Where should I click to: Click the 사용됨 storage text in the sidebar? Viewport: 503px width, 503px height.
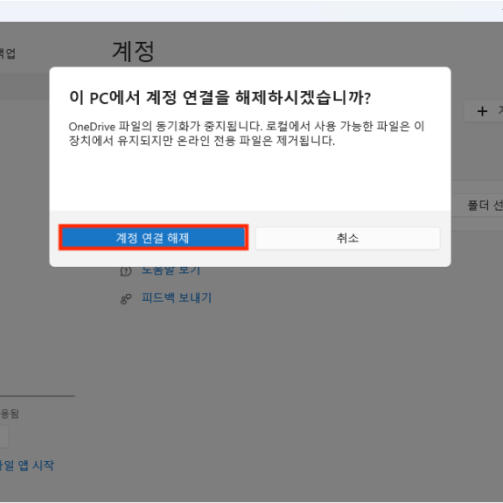[9, 414]
